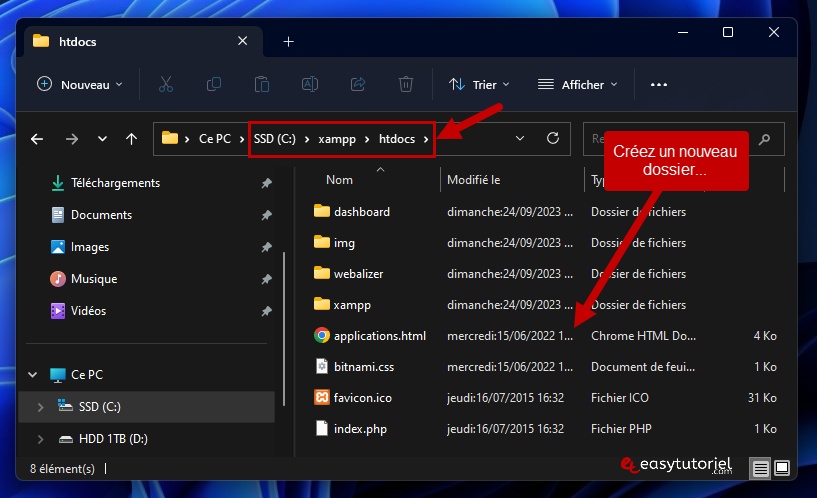Screen dimensions: 817x498
Task: Open Images in sidebar
Action: pos(90,247)
